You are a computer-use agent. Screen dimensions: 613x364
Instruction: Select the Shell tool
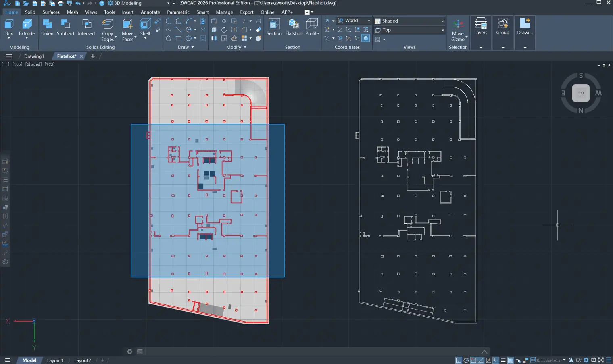coord(145,28)
